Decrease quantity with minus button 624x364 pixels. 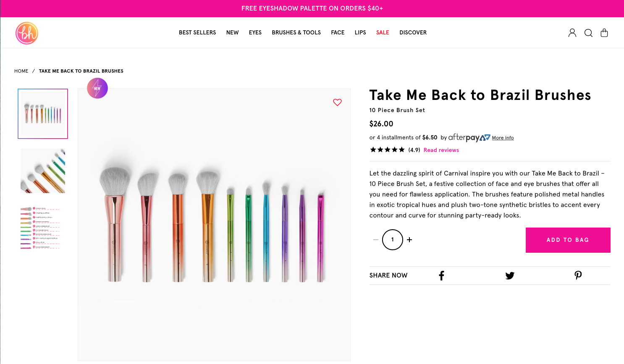(376, 240)
